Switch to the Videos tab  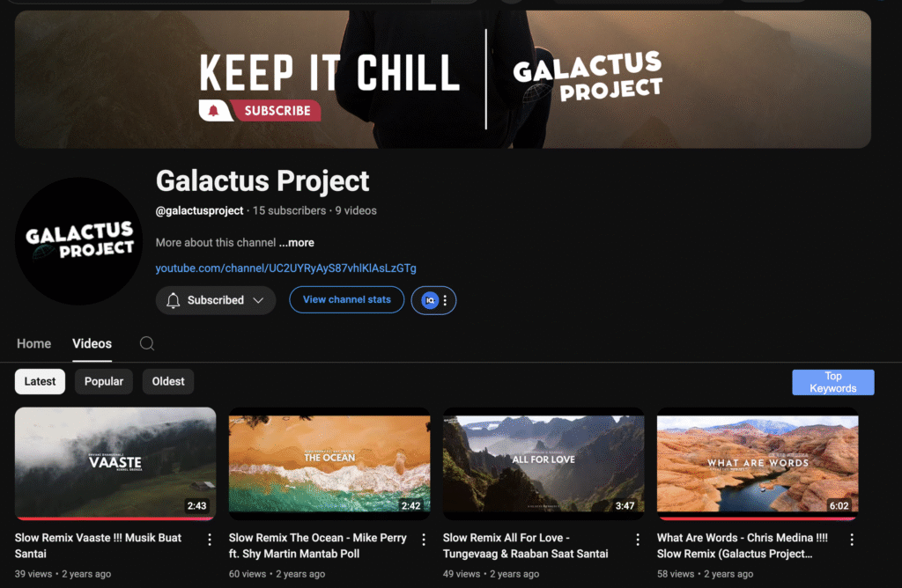(x=92, y=343)
